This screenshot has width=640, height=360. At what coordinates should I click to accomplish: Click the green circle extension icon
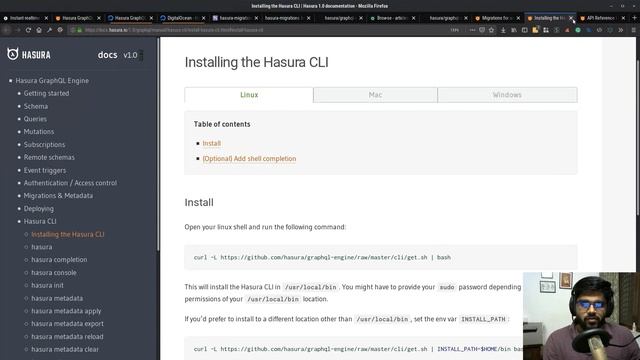(x=578, y=30)
